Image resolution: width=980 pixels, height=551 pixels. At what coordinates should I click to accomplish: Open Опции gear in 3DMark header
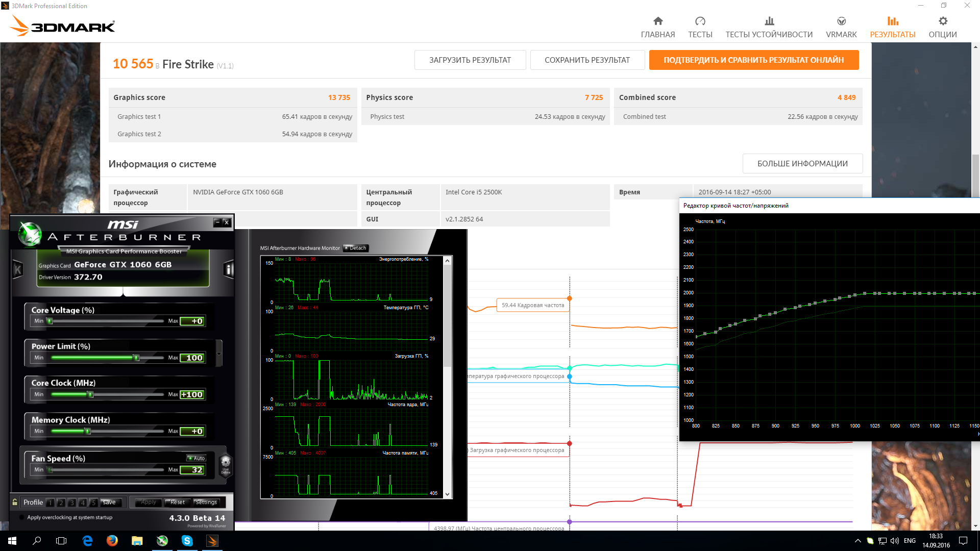click(x=943, y=21)
